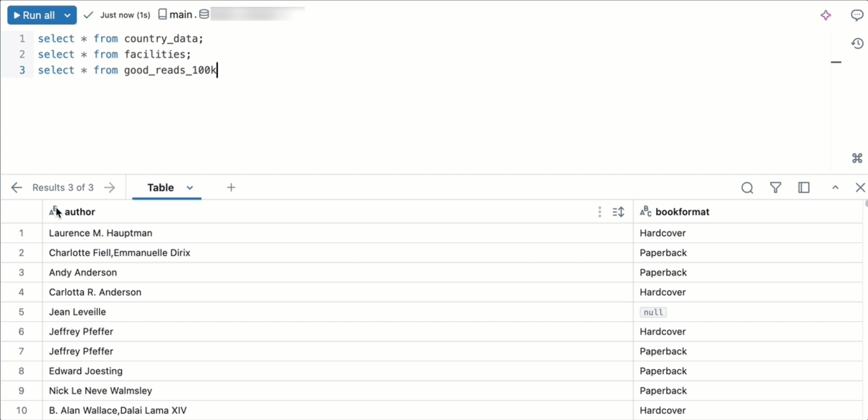This screenshot has width=868, height=420.
Task: Navigate to previous result set
Action: click(x=16, y=187)
